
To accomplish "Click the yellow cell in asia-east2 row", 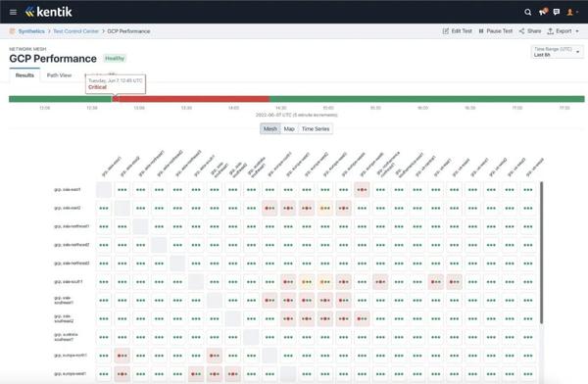I will 325,208.
